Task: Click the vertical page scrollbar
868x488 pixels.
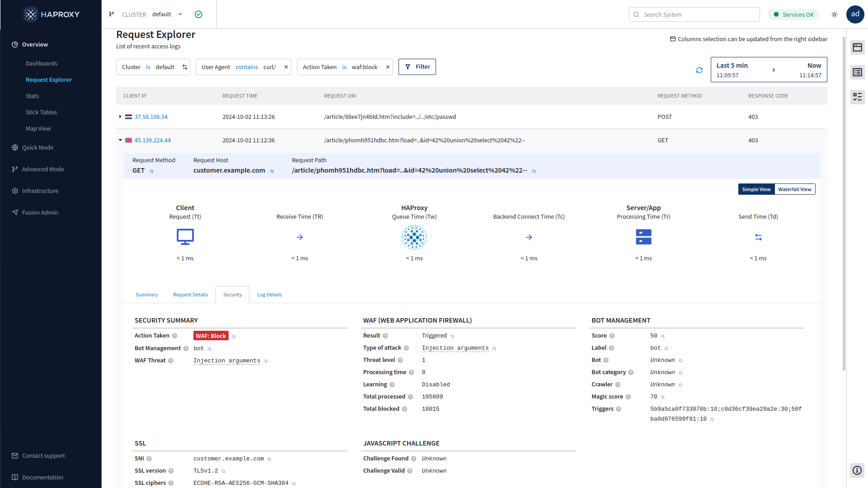Action: (x=844, y=203)
